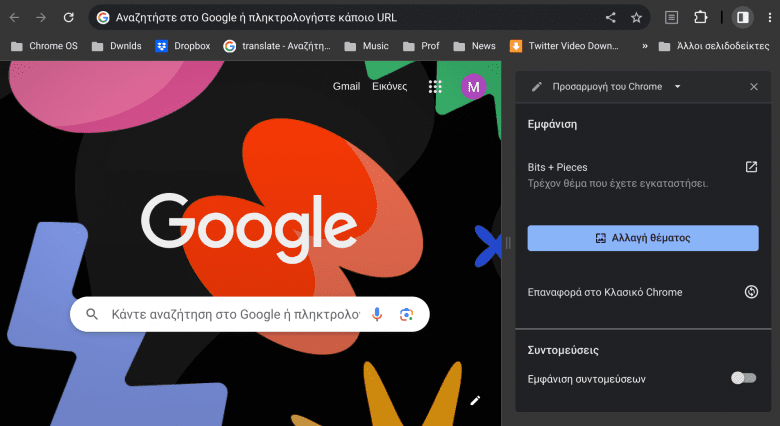Go back using the browser back arrow

point(14,17)
